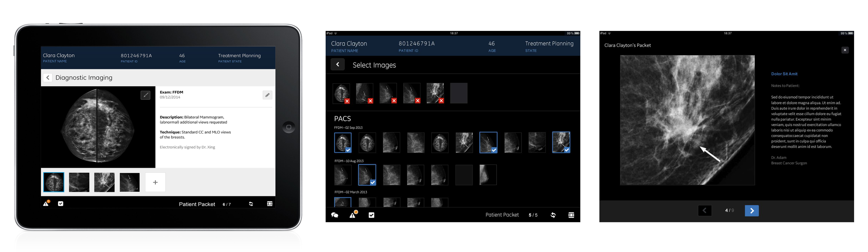Select fourth thumbnail with arrow in Diagnostic Imaging
The width and height of the screenshot is (868, 252).
pyautogui.click(x=130, y=182)
